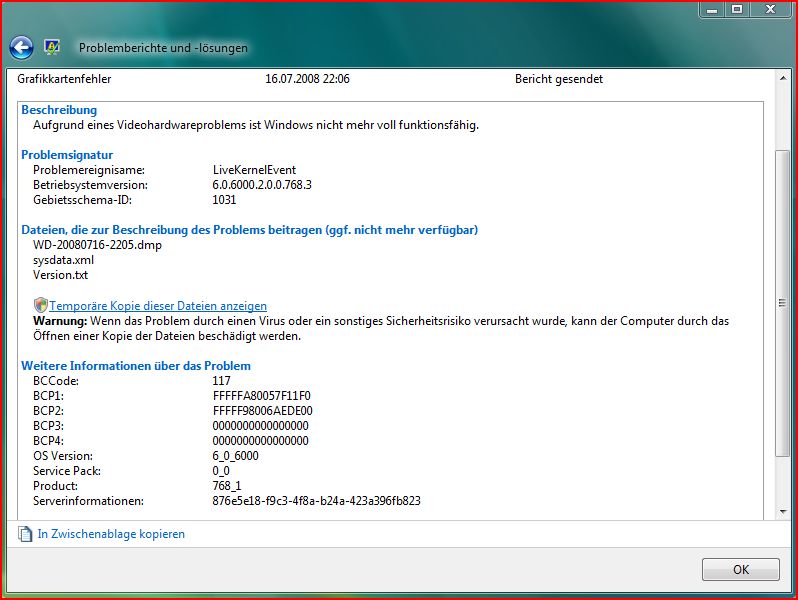Click the scrollbar down arrow

[x=783, y=512]
